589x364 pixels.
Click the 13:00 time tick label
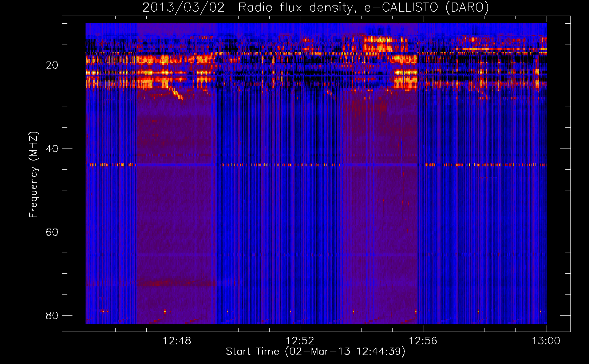coord(546,341)
